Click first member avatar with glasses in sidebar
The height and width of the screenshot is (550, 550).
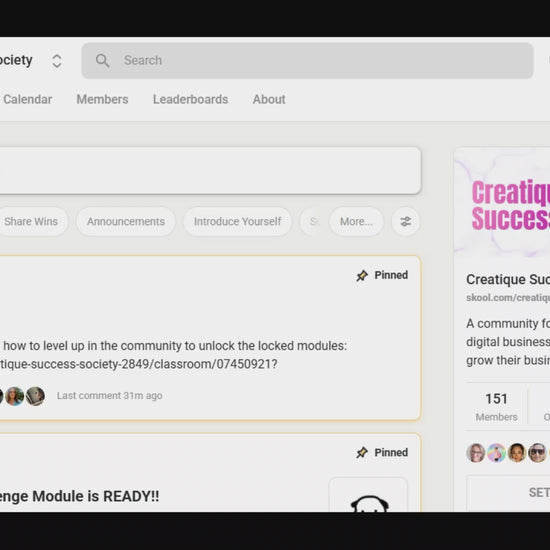pos(476,453)
